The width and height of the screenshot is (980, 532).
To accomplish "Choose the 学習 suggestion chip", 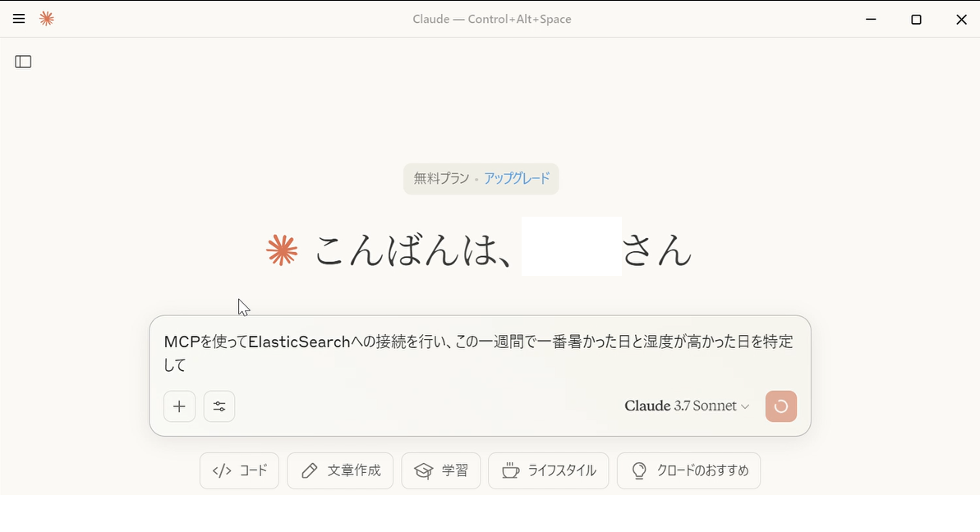I will click(441, 470).
